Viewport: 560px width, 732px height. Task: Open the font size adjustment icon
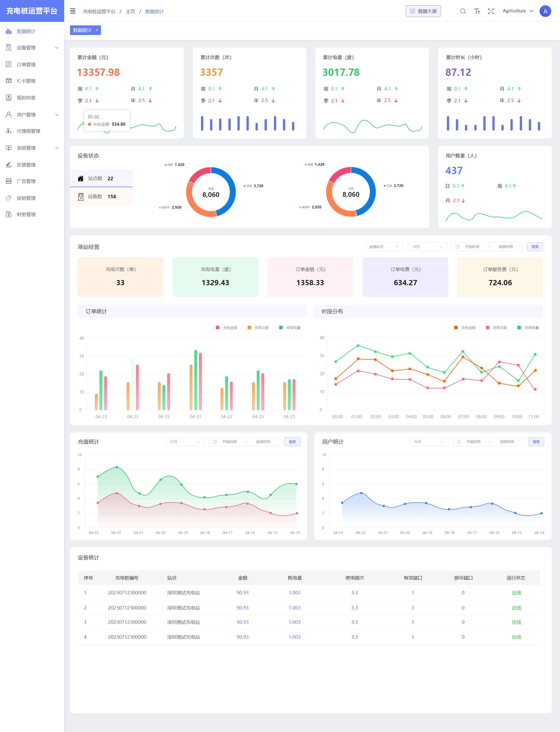click(x=477, y=11)
